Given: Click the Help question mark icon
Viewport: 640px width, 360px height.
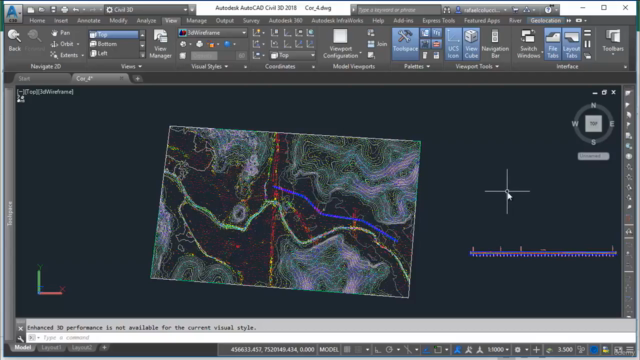Looking at the screenshot, I should (548, 9).
